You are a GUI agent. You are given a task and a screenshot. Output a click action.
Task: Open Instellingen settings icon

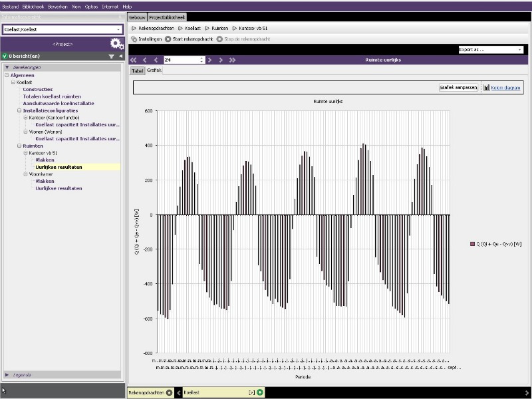(133, 39)
